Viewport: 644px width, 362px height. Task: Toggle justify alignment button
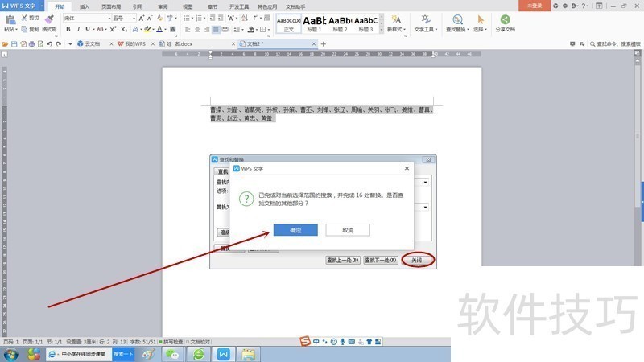click(216, 30)
